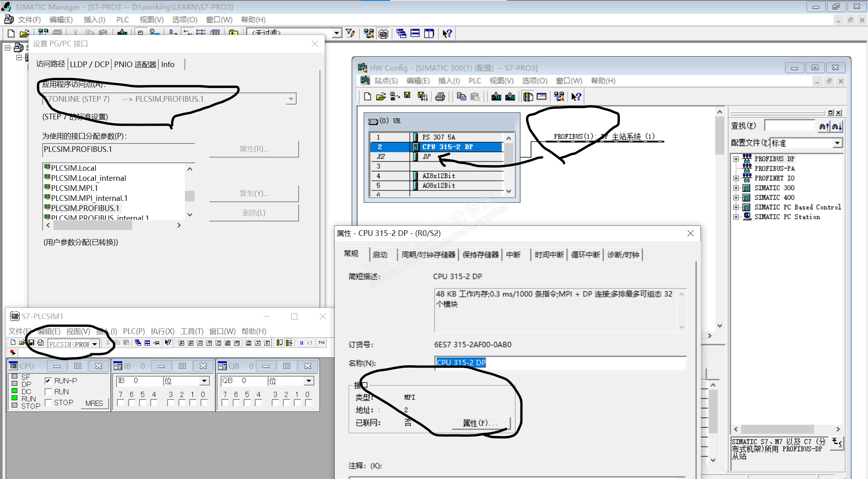Click Simulation on/off icon in SIMATIC Manager toolbar
The image size is (868, 479).
point(383,34)
